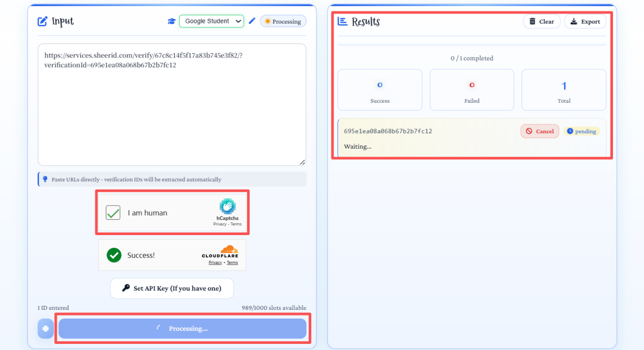644x350 pixels.
Task: Click the Total count card
Action: click(564, 90)
